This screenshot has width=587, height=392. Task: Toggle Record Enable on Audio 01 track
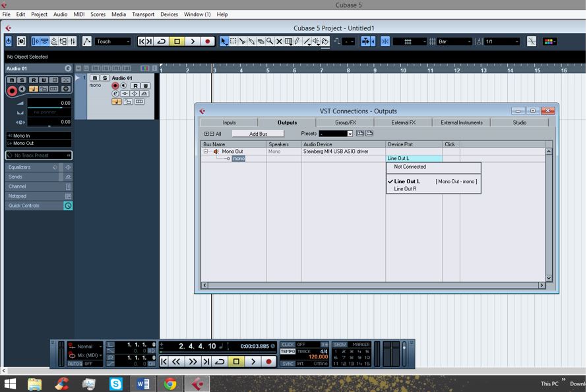pos(115,86)
